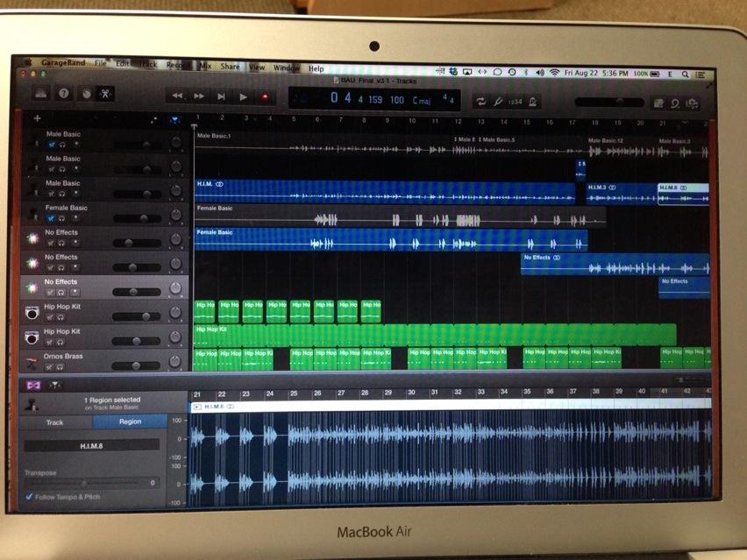747x560 pixels.
Task: Unmute the Female Basic track
Action: click(52, 218)
